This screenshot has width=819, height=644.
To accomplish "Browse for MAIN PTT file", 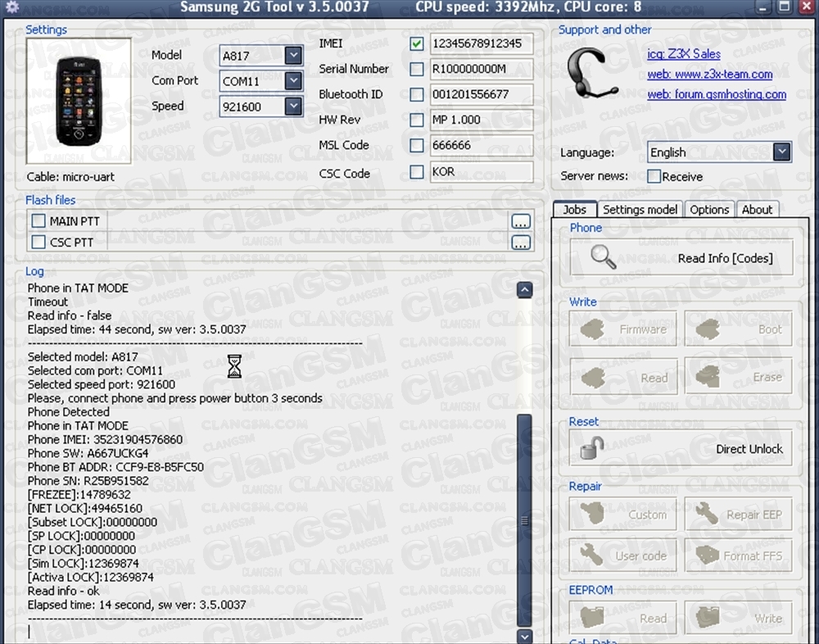I will (x=521, y=222).
